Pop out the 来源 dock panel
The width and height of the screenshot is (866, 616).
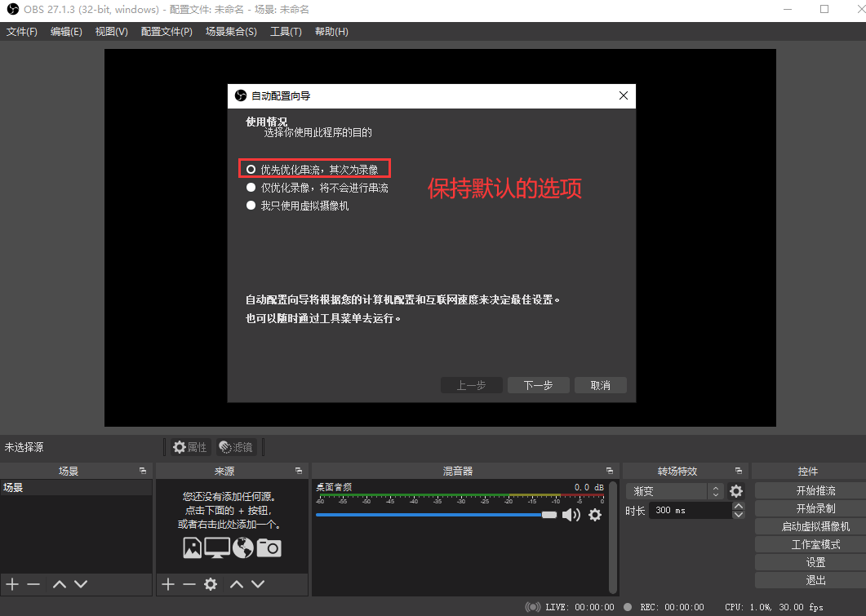click(x=299, y=471)
